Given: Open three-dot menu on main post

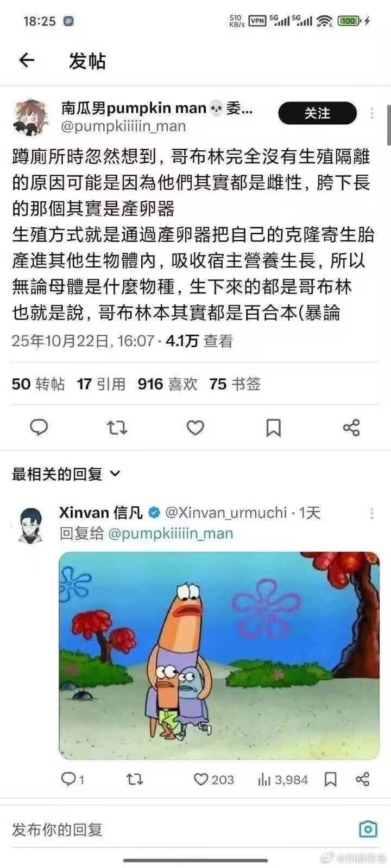Looking at the screenshot, I should click(x=371, y=113).
